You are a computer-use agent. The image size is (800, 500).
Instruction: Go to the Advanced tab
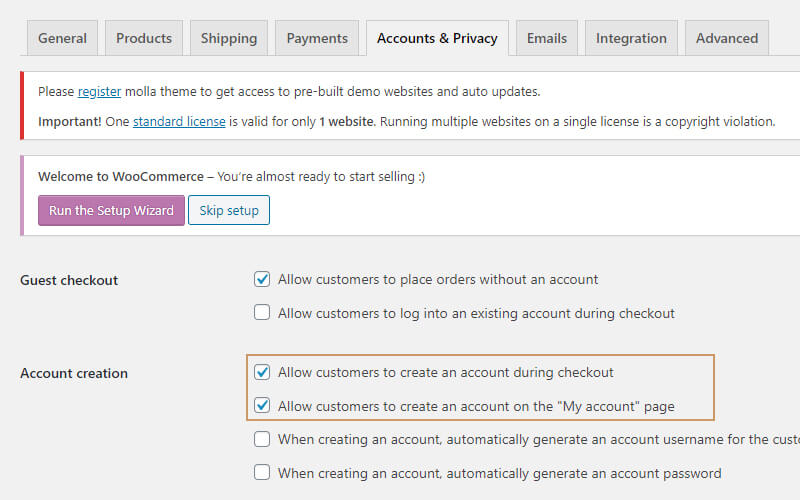[726, 38]
